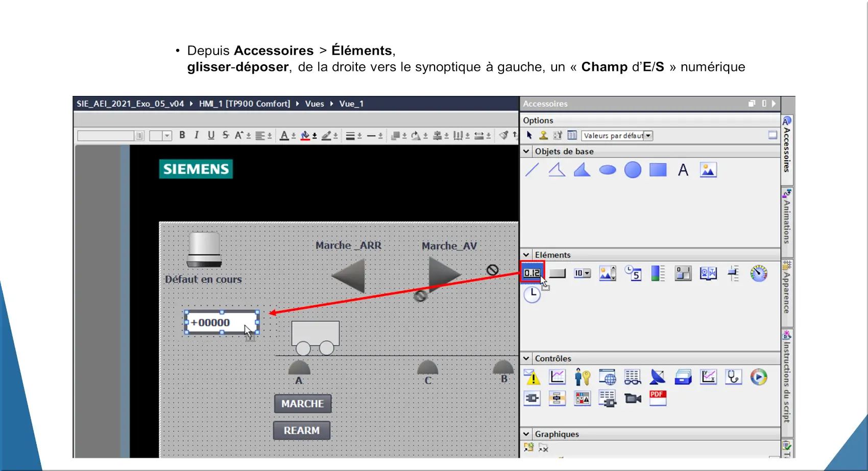Click the Marche_AV right arrow
This screenshot has width=868, height=471.
tap(445, 274)
